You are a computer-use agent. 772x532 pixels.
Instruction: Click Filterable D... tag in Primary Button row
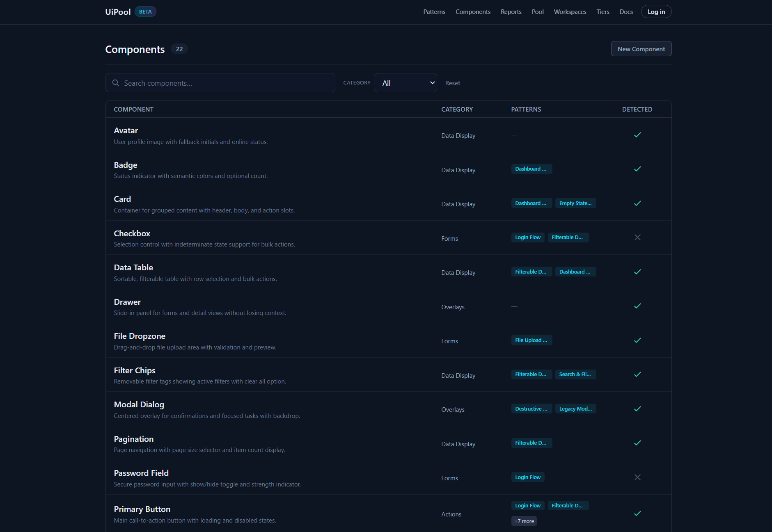(x=568, y=506)
